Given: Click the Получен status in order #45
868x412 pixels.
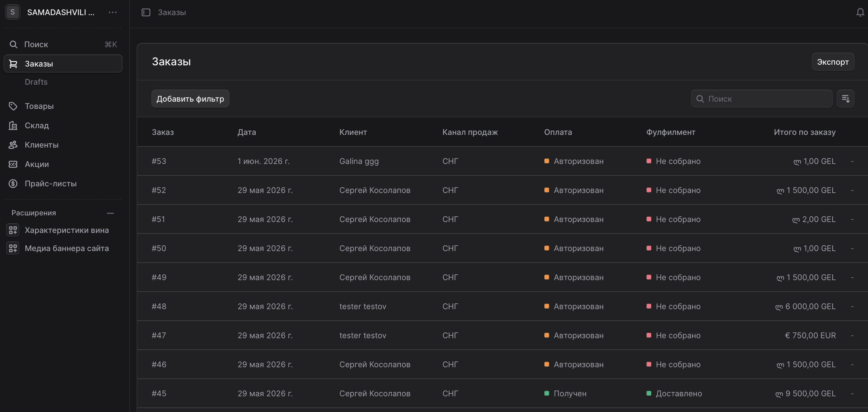Looking at the screenshot, I should coord(565,394).
